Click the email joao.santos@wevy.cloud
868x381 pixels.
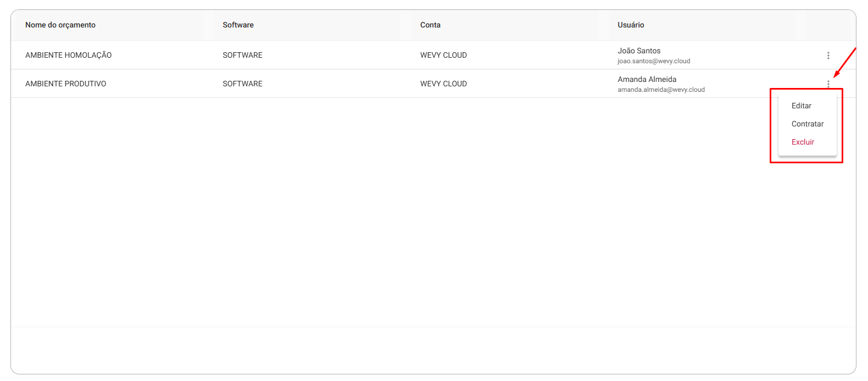tap(654, 61)
